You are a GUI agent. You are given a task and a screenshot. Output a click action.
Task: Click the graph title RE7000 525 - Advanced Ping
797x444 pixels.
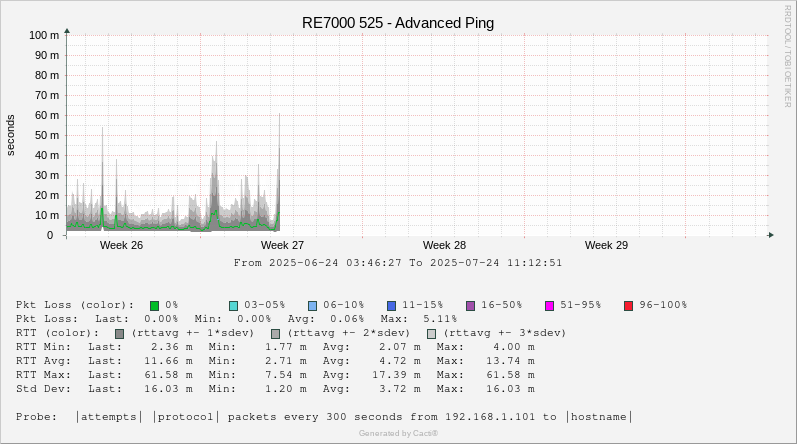coord(398,23)
